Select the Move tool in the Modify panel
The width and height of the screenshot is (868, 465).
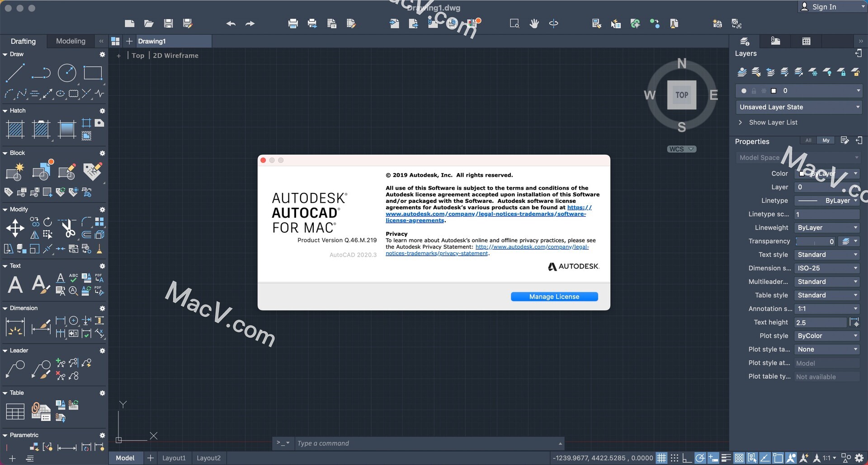pyautogui.click(x=15, y=228)
